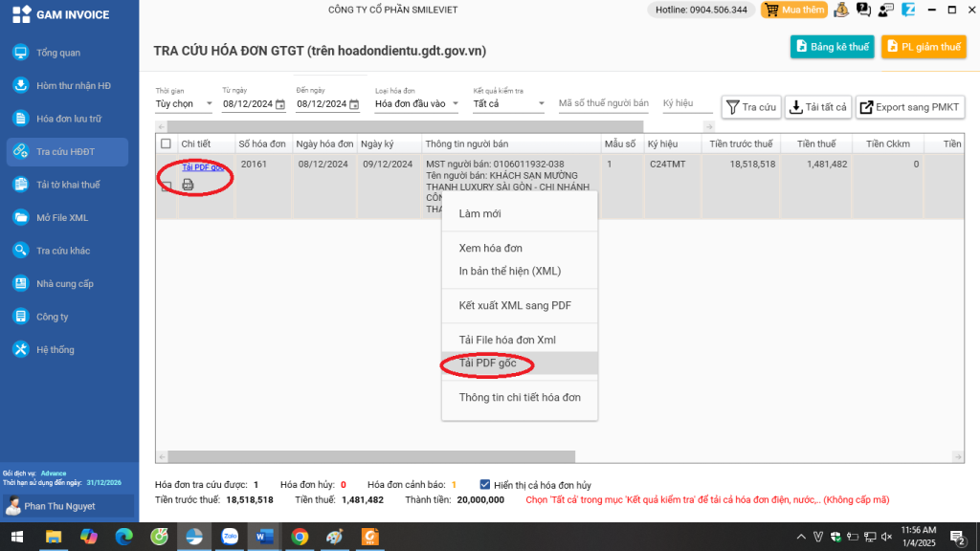The image size is (980, 551).
Task: Choose Làm mới in the context menu
Action: point(520,213)
